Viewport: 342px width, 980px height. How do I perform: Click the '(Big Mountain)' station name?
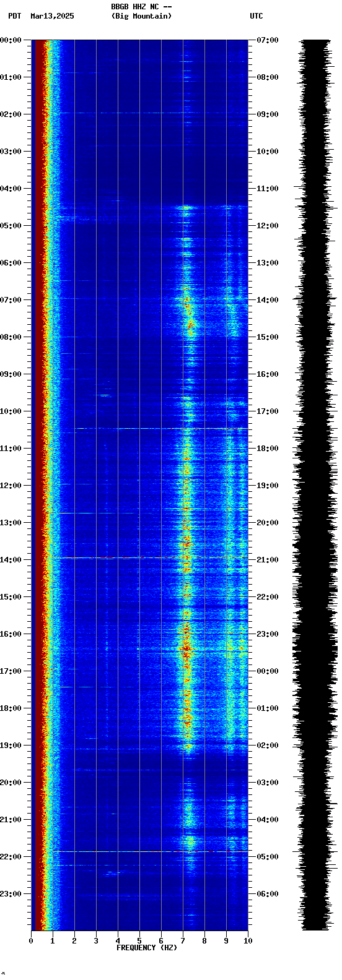tap(141, 16)
